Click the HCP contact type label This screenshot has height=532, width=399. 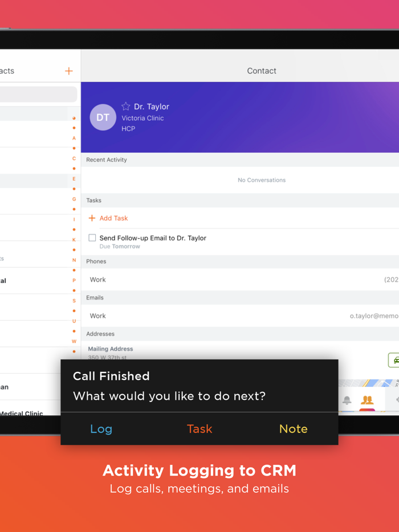pos(128,129)
